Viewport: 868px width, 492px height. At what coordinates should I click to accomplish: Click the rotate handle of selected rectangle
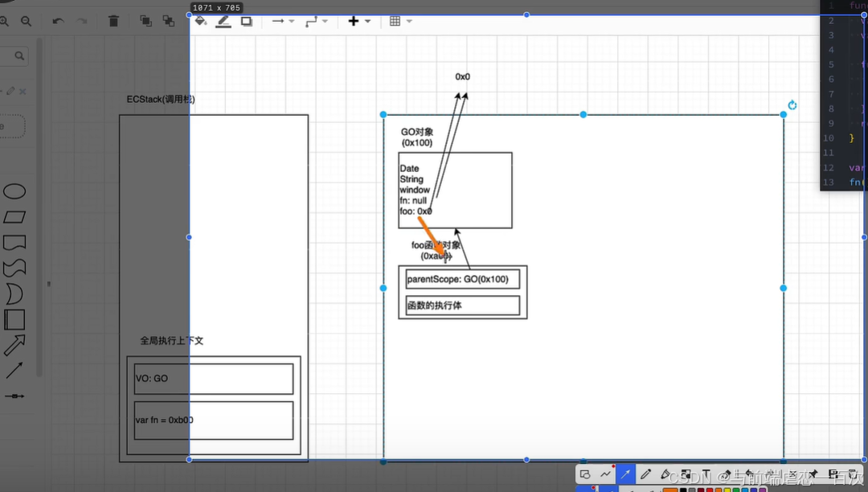coord(792,105)
